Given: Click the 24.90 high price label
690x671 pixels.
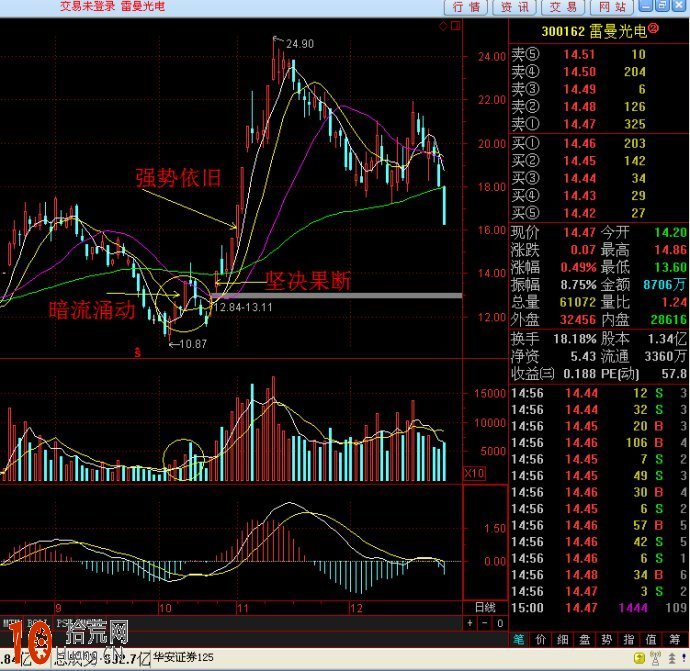Looking at the screenshot, I should 300,44.
